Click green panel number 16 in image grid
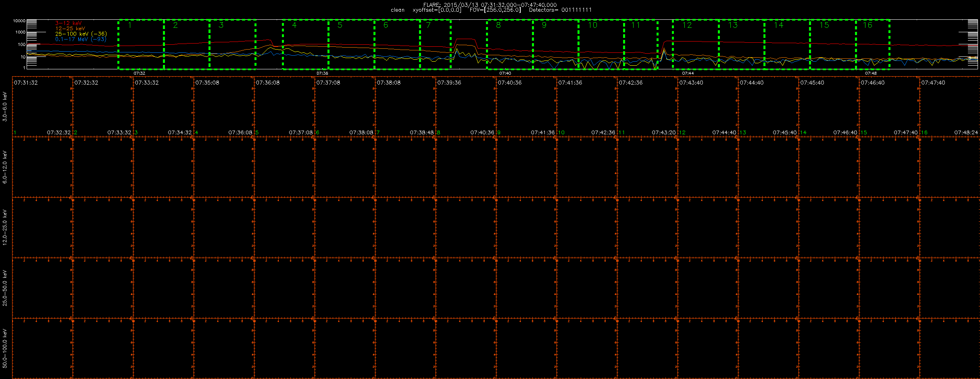The width and height of the screenshot is (980, 379). pyautogui.click(x=924, y=133)
